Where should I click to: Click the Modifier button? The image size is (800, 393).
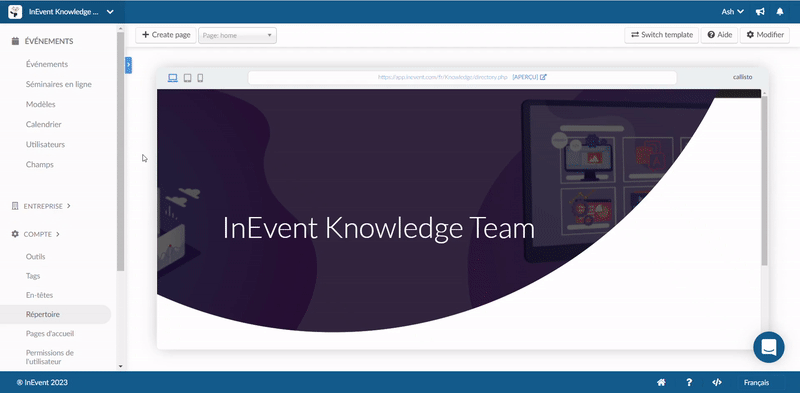point(765,35)
